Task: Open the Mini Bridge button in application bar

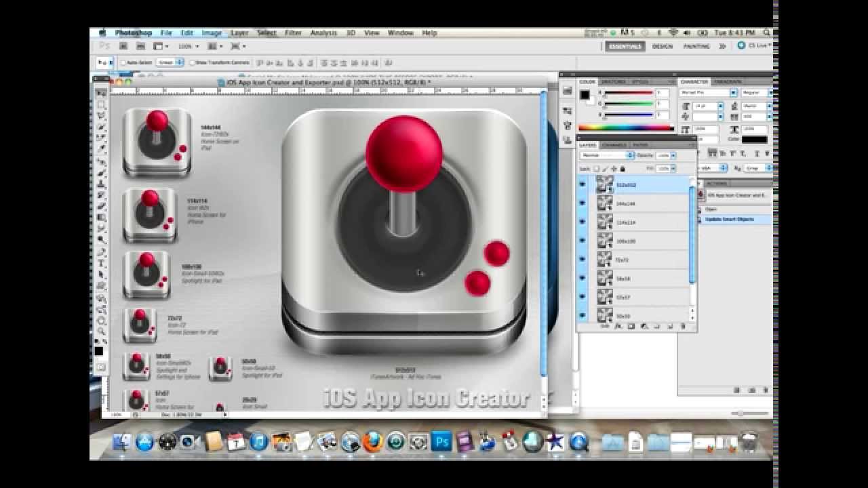Action: (x=140, y=46)
